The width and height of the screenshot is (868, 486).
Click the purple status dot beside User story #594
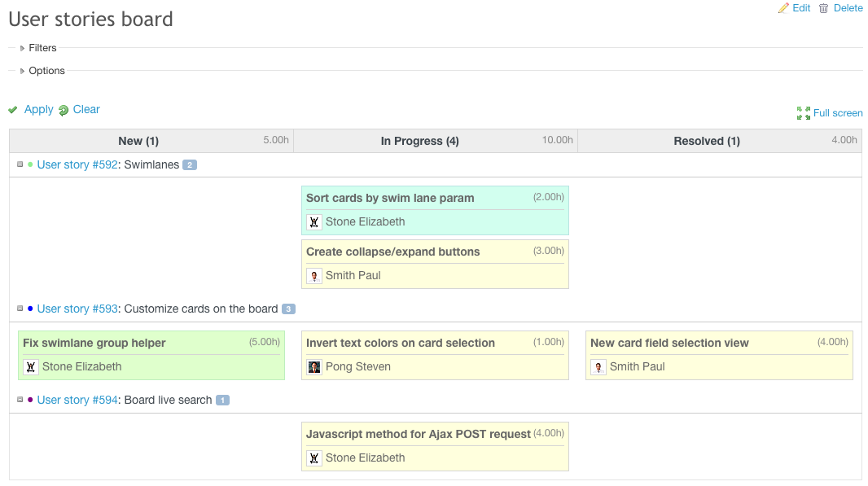point(30,400)
